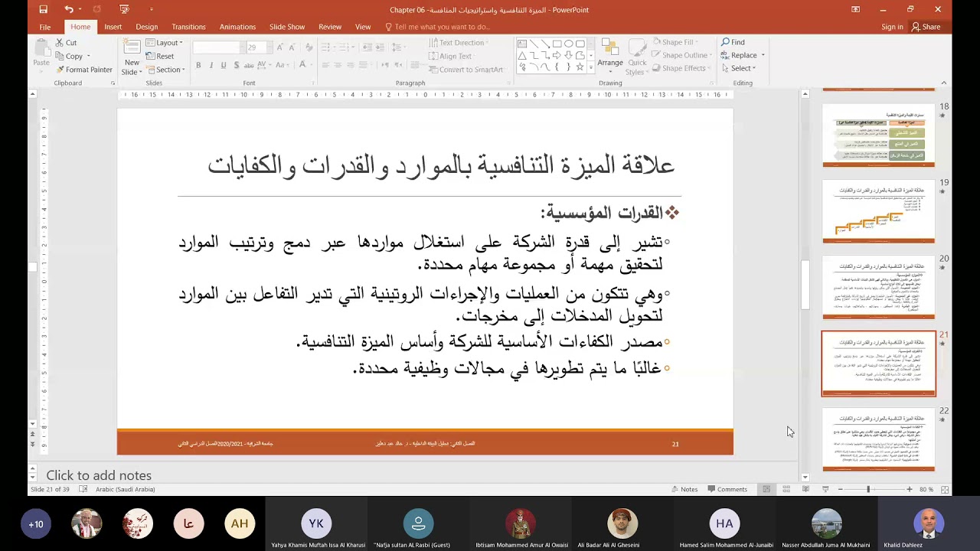Image resolution: width=980 pixels, height=551 pixels.
Task: Switch to Normal view
Action: point(766,489)
